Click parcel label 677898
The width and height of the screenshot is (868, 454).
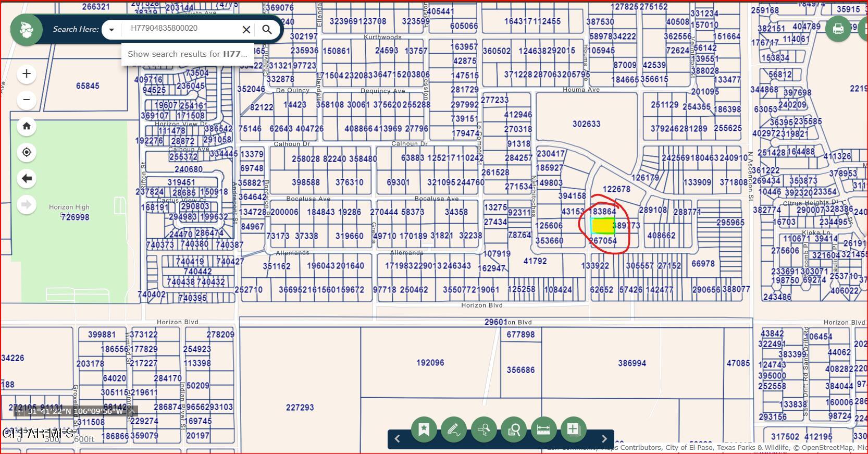point(520,335)
